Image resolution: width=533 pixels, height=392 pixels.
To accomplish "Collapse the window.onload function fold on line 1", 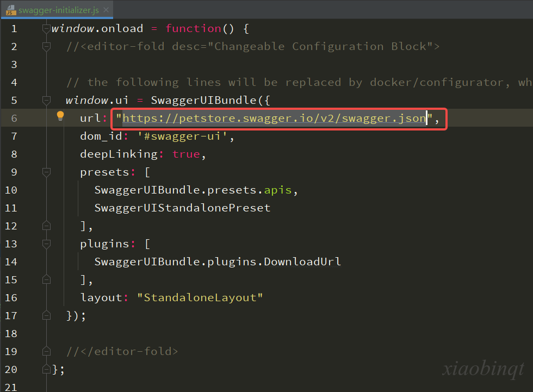I will point(47,28).
